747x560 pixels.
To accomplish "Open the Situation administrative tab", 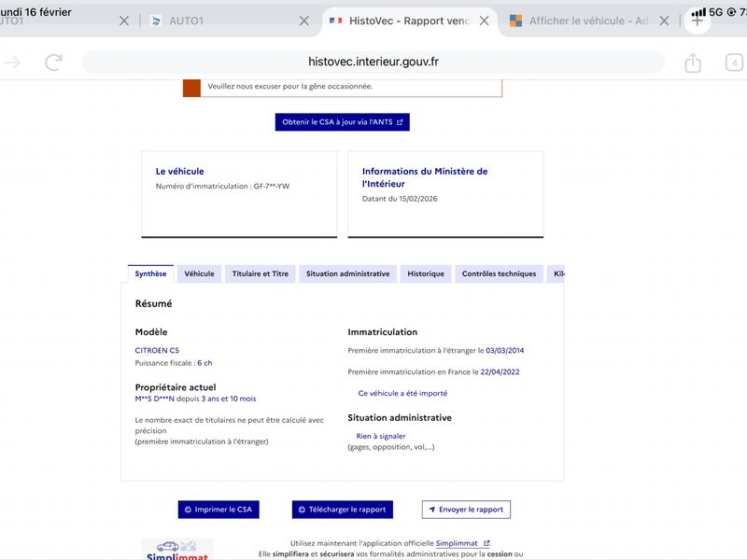I will 347,273.
